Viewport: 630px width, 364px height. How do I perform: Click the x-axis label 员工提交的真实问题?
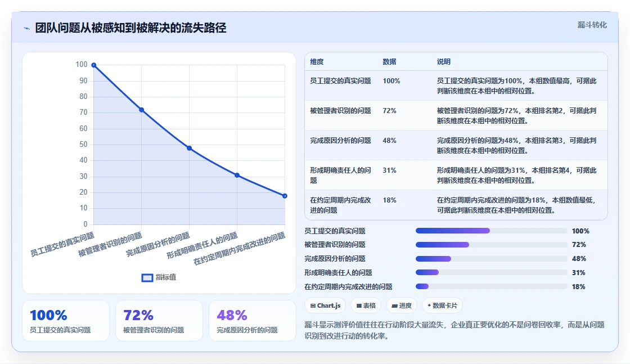[62, 244]
